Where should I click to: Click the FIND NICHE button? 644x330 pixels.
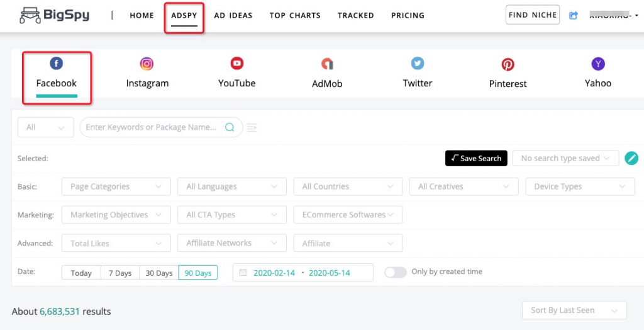(x=533, y=15)
